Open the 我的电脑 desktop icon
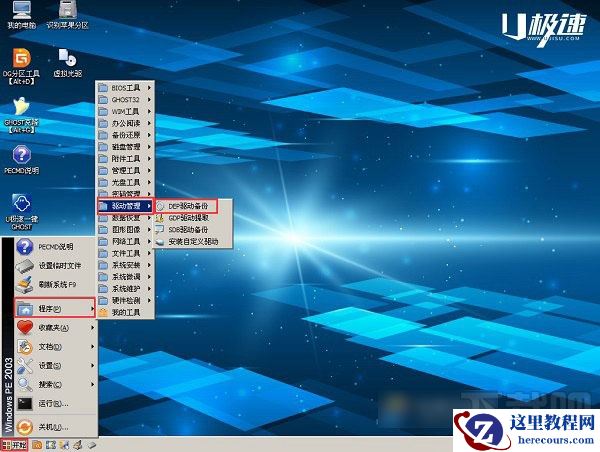The height and width of the screenshot is (452, 600). [x=21, y=15]
